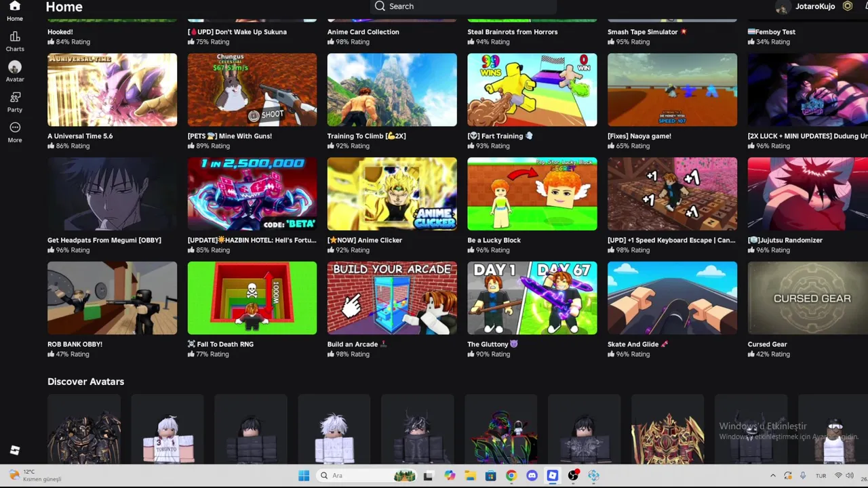Click Don't Wake Up Sukuna title

[237, 32]
